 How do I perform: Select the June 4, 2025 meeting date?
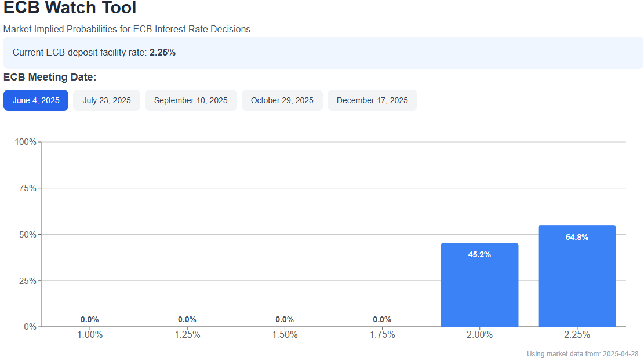[36, 100]
